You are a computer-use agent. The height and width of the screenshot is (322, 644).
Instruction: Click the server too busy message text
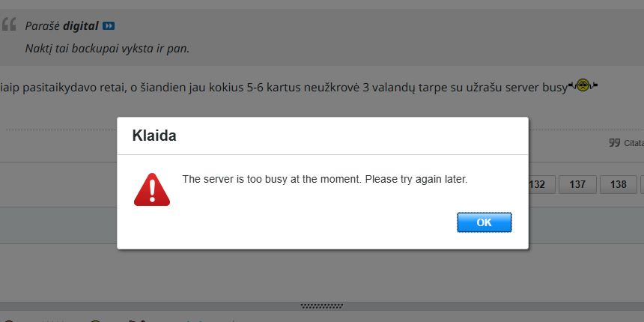(x=325, y=180)
